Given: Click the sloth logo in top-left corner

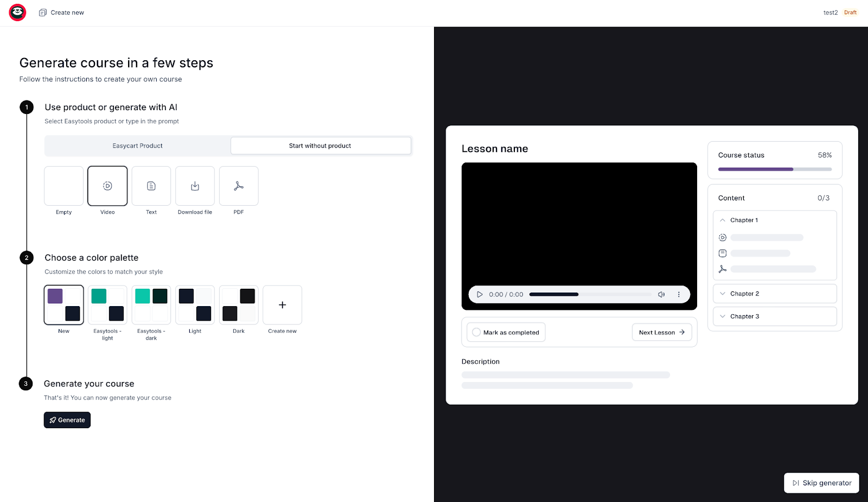Looking at the screenshot, I should [x=17, y=12].
